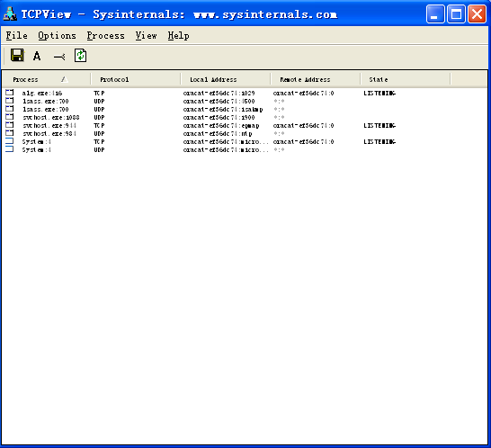Click the local address ending in :isakmp

click(x=223, y=110)
